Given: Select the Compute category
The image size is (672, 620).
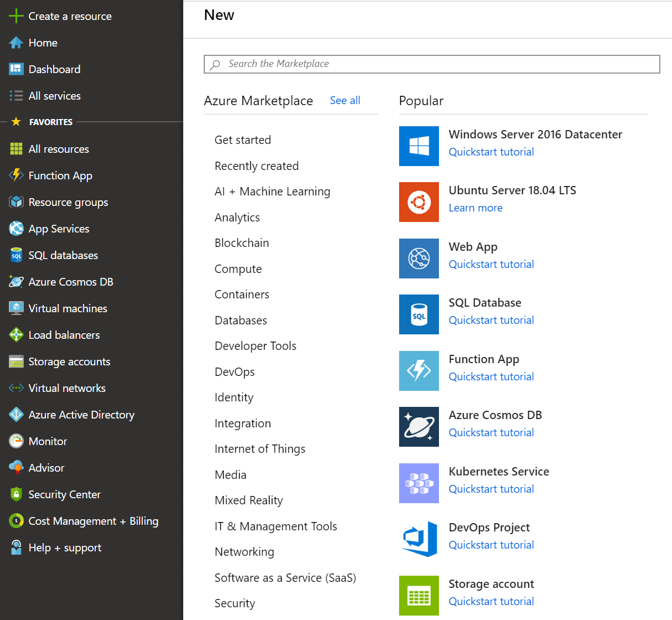Looking at the screenshot, I should tap(238, 269).
